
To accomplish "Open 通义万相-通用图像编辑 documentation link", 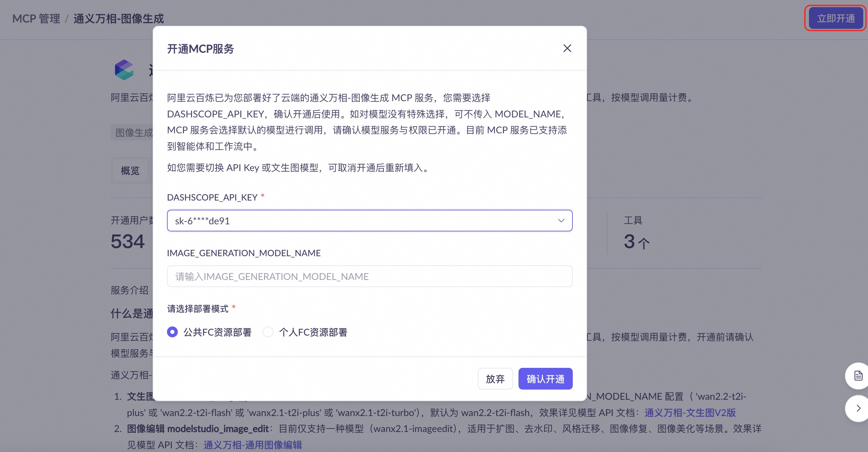I will [x=253, y=445].
